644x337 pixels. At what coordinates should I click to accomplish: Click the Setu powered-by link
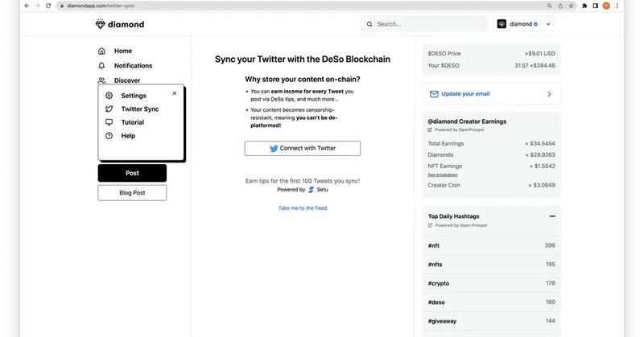pos(318,190)
